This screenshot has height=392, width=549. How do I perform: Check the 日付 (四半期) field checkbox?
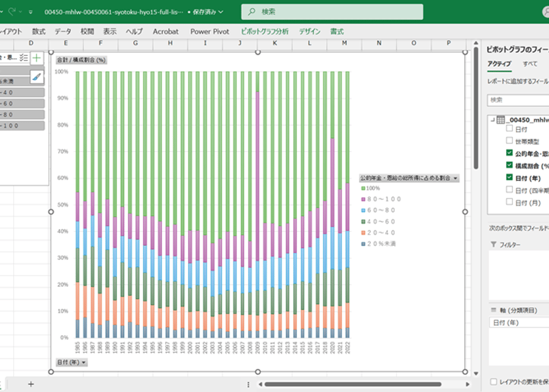[x=509, y=189]
